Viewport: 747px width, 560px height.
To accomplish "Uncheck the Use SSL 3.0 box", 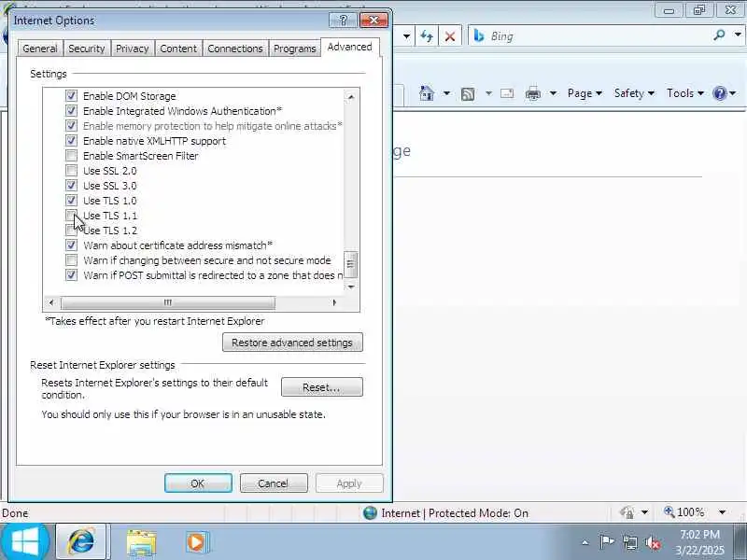I will 71,185.
